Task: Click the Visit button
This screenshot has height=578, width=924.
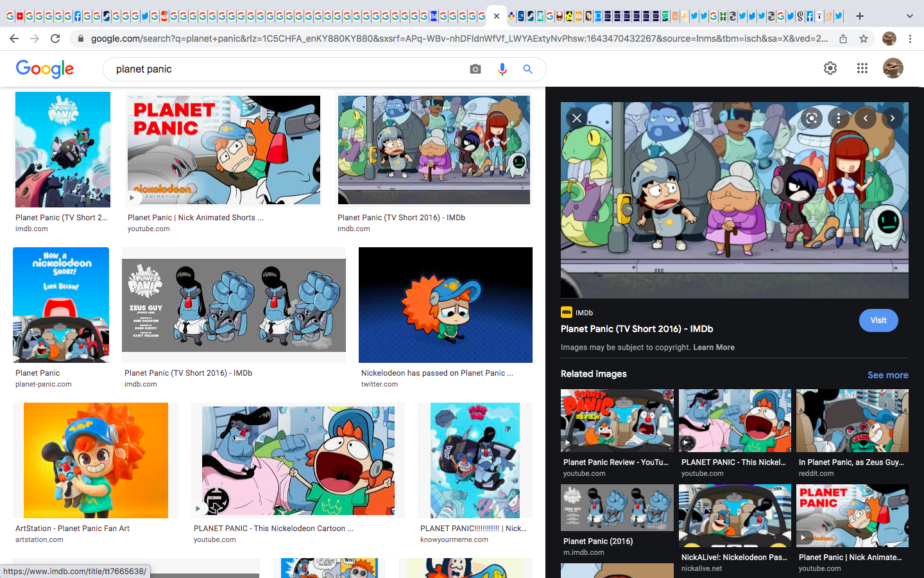Action: point(878,320)
